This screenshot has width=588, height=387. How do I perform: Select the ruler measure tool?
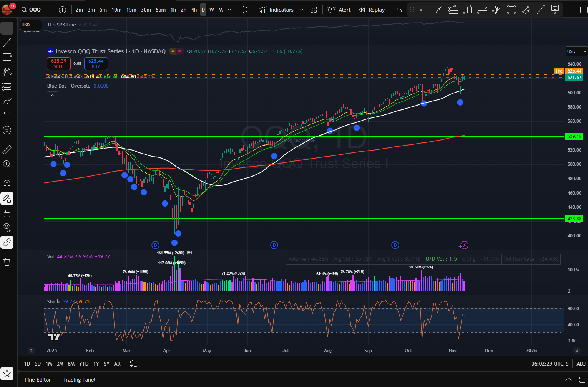[x=7, y=149]
